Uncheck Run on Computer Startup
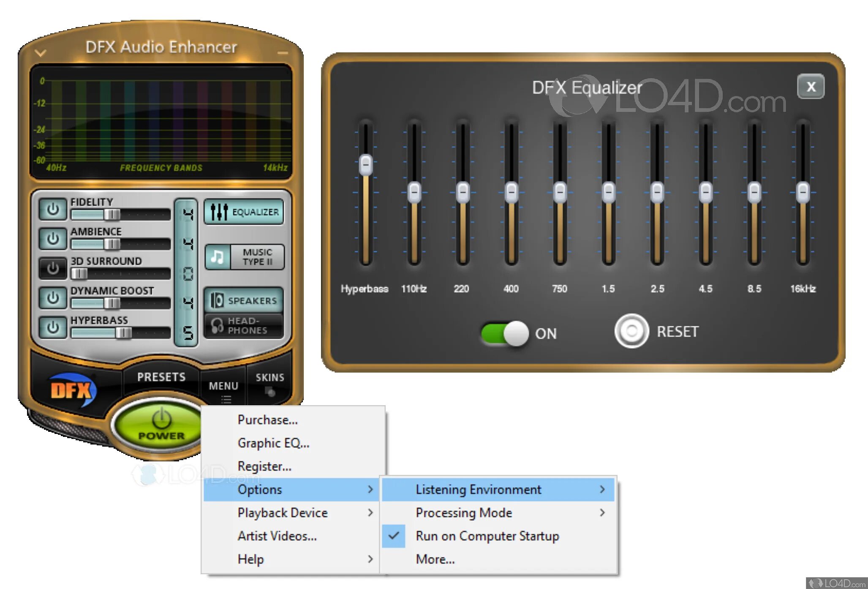Image resolution: width=868 pixels, height=589 pixels. (487, 536)
